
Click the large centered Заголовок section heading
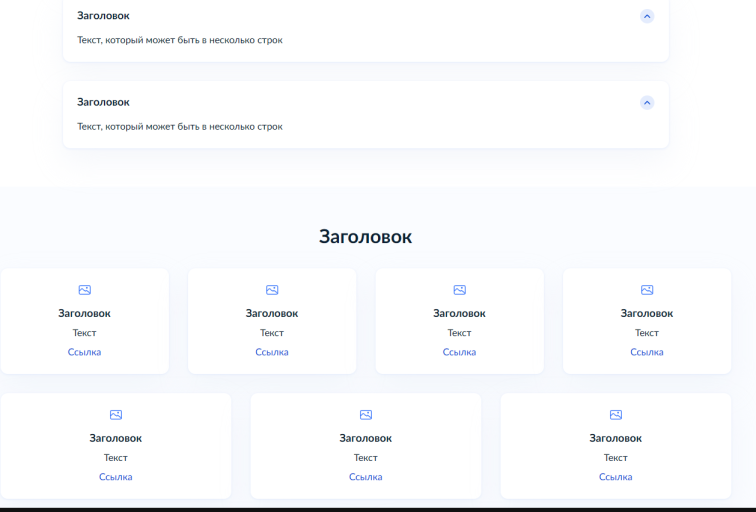coord(365,237)
